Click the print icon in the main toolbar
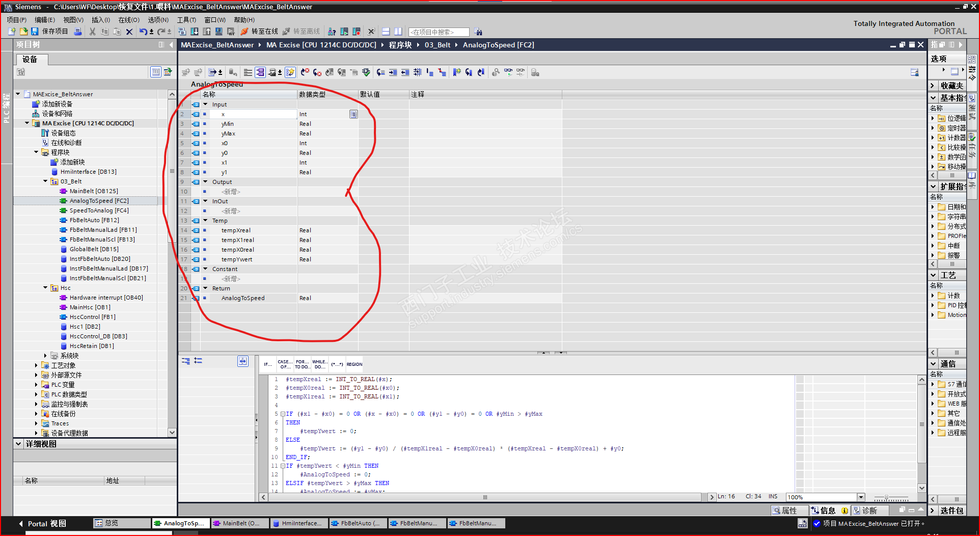 78,32
